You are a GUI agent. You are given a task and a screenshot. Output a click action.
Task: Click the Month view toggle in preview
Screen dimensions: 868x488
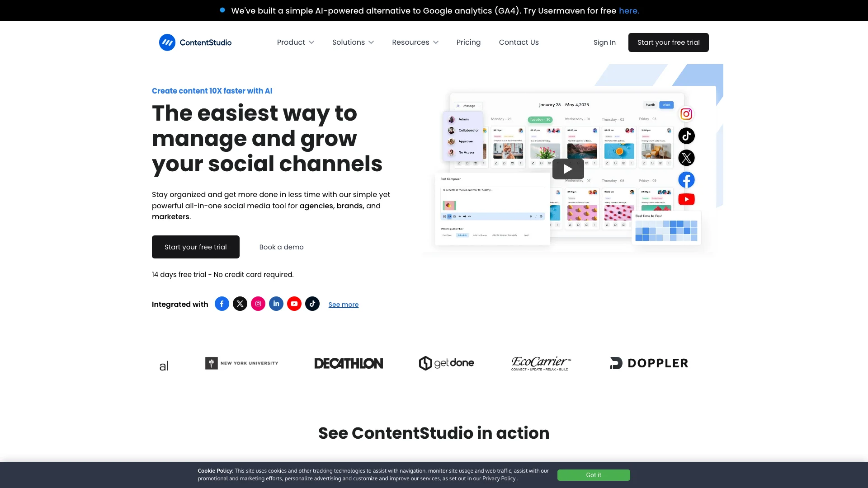[x=650, y=105]
